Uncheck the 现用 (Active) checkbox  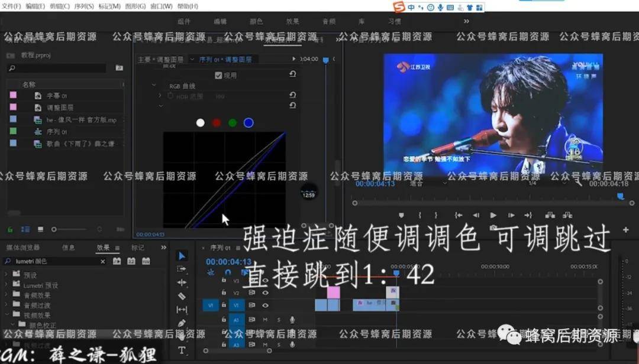[x=218, y=76]
